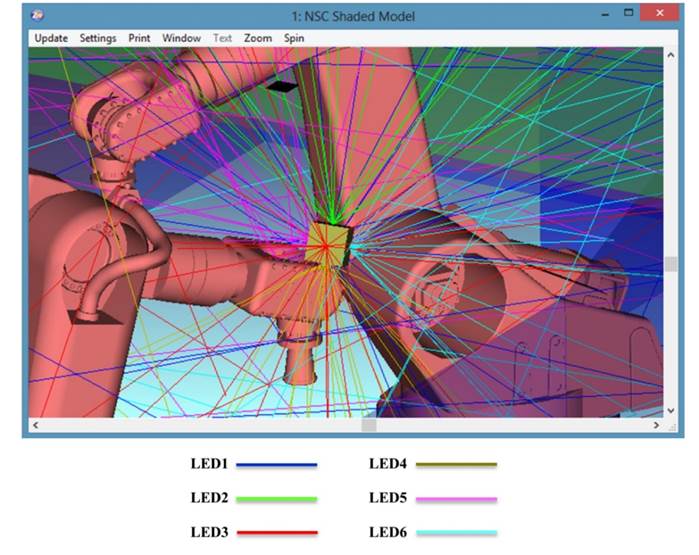
Task: Close the NSC Shaded Model window
Action: (659, 14)
